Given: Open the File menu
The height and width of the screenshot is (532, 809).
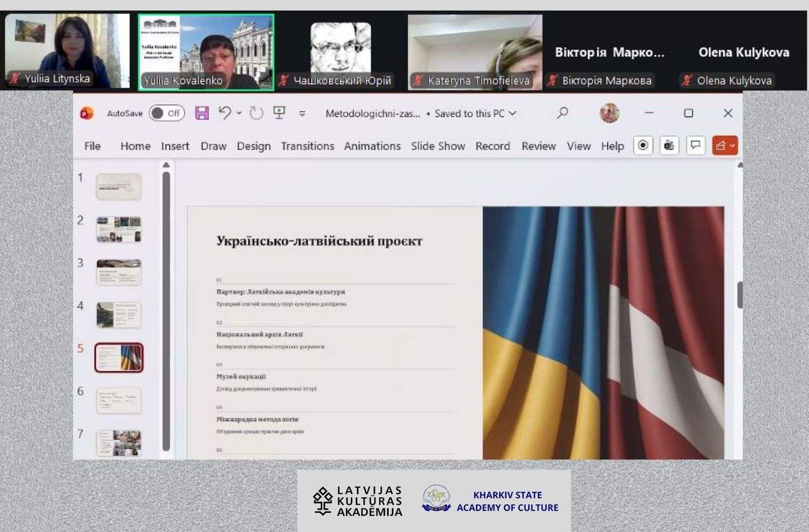Looking at the screenshot, I should [92, 146].
